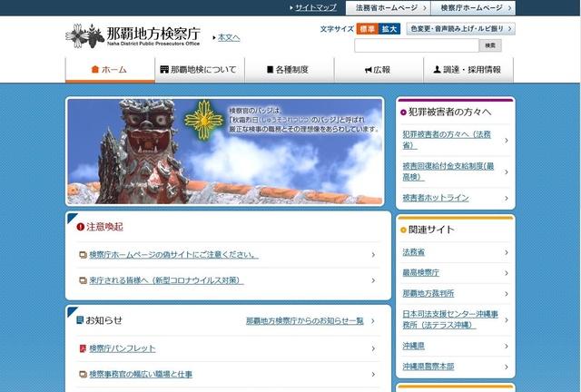The height and width of the screenshot is (392, 581).
Task: Click chevron on 法テラス沖縄 row
Action: click(507, 319)
